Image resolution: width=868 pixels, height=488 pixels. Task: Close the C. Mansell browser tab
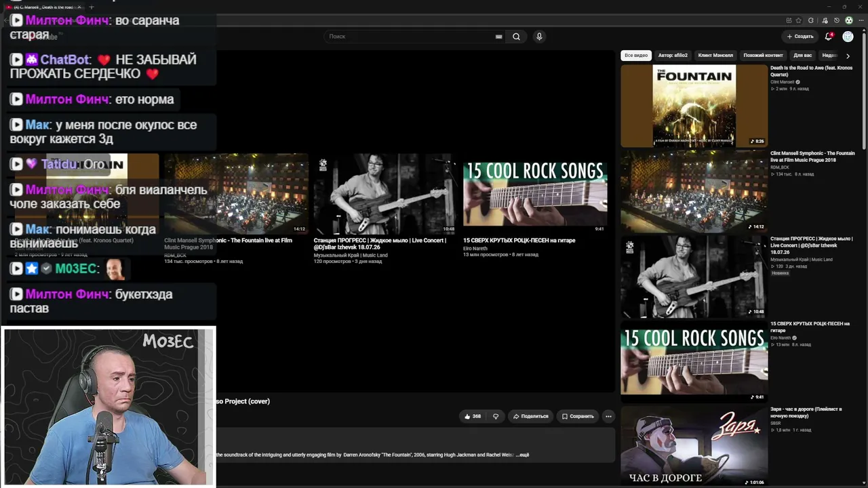click(x=79, y=7)
